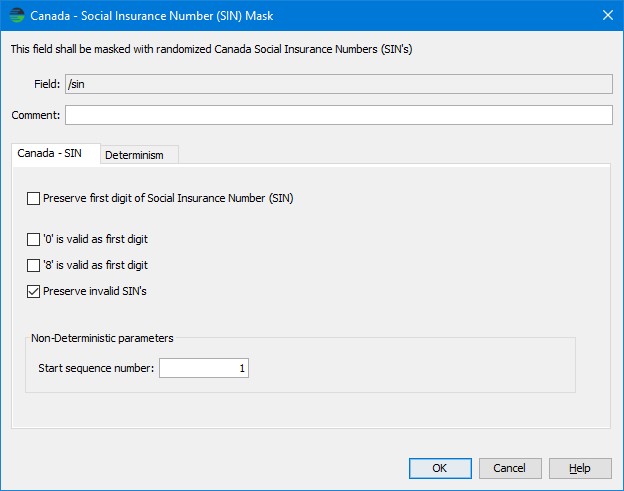Open Help for this mask
624x491 pixels.
(x=580, y=468)
